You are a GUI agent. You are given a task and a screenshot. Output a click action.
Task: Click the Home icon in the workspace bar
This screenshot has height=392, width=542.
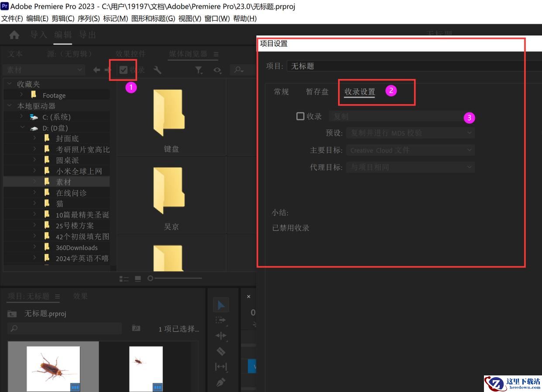(x=14, y=35)
